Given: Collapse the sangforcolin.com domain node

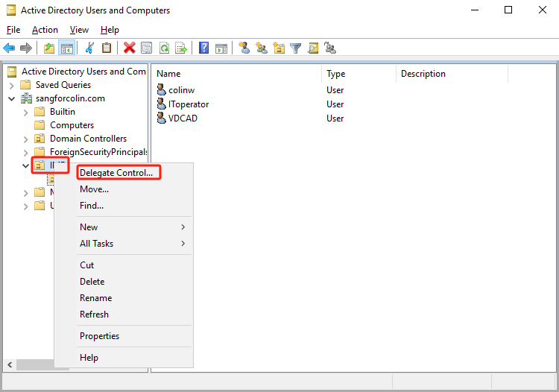Looking at the screenshot, I should pyautogui.click(x=12, y=98).
